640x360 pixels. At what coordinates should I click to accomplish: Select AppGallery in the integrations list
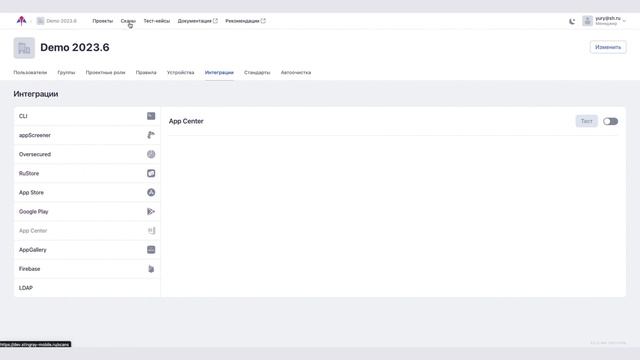click(x=87, y=250)
